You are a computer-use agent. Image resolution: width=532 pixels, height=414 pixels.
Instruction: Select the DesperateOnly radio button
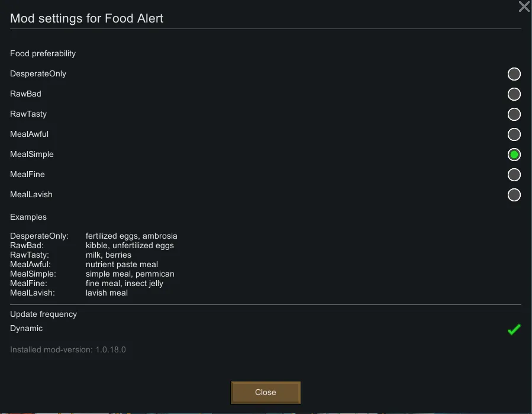pos(514,74)
